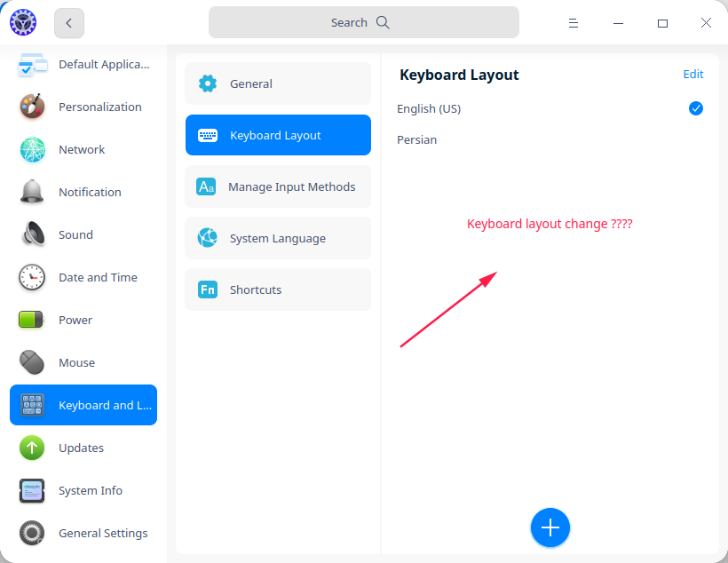Select the Persian keyboard layout

pos(417,139)
